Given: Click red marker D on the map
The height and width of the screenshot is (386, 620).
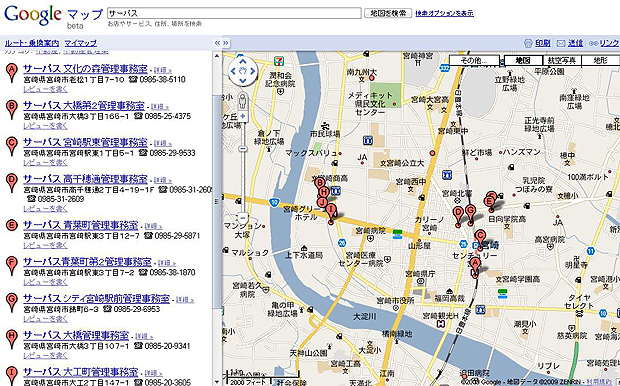Looking at the screenshot, I should point(458,217).
